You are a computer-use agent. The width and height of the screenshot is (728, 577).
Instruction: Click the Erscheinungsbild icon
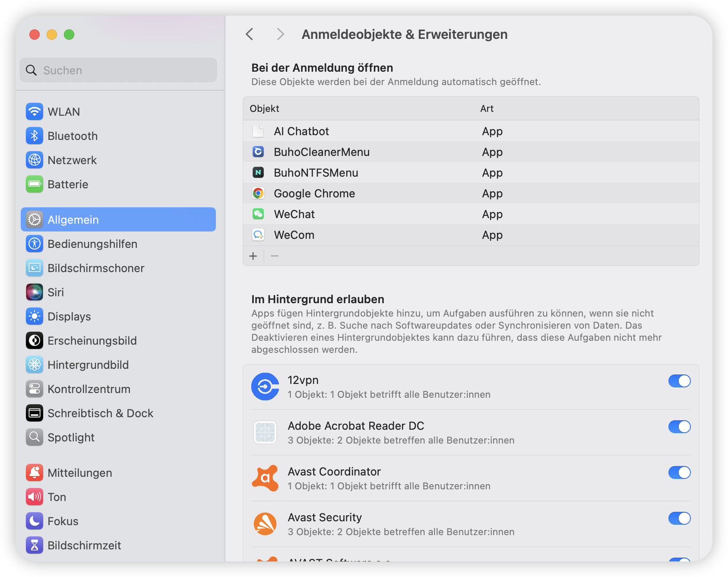coord(35,340)
